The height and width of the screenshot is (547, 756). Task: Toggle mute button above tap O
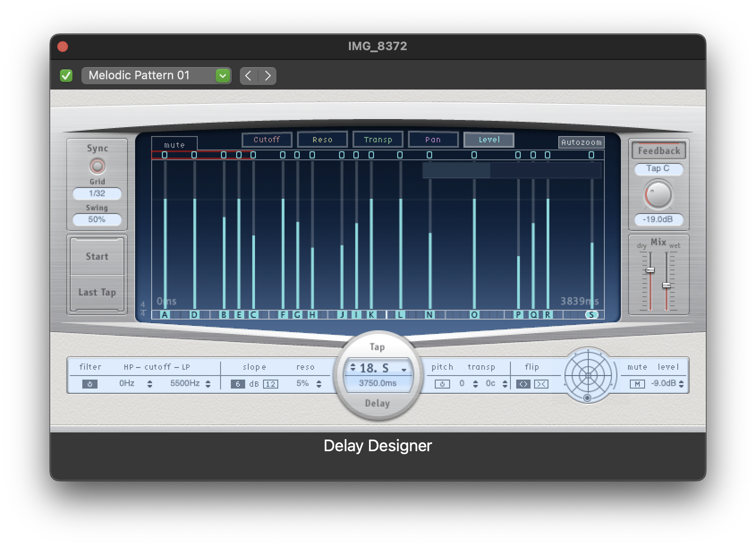pos(474,155)
